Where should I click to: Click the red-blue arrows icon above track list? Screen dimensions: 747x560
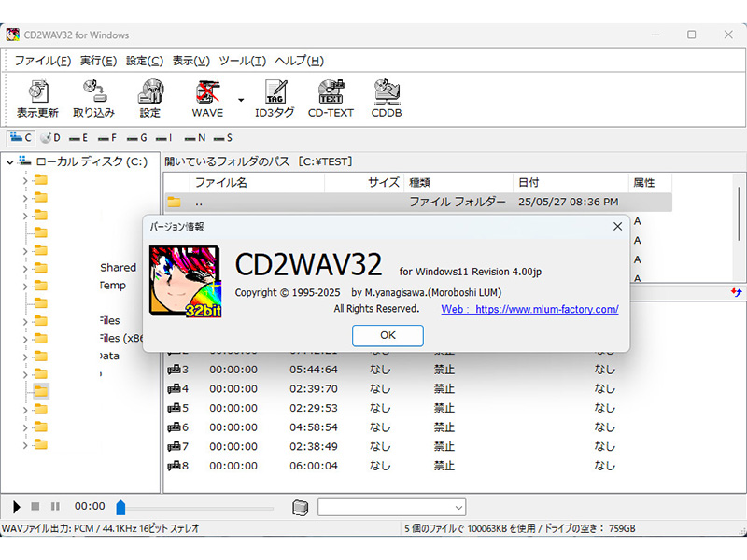pyautogui.click(x=736, y=292)
